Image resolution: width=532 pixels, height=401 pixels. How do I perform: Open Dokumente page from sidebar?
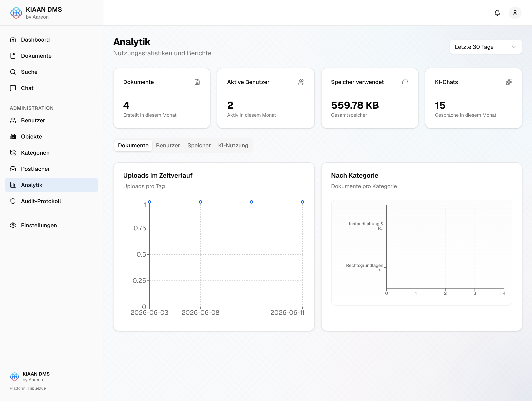[52, 56]
